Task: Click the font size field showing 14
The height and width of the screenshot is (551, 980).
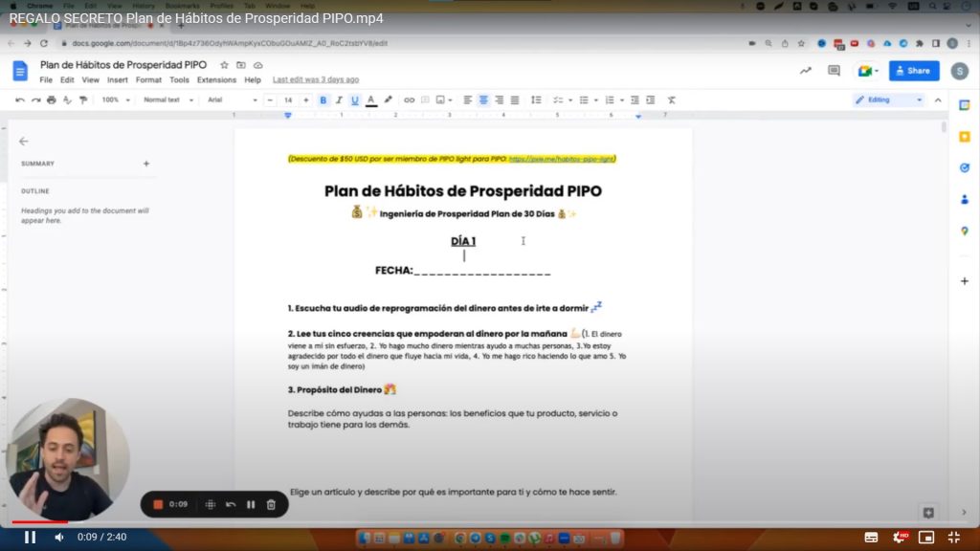Action: coord(288,99)
